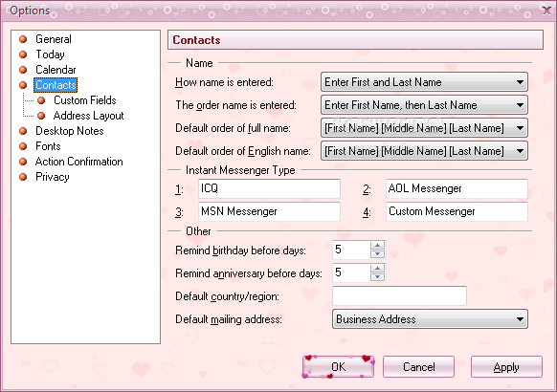
Task: Open 'Default order of English name' dropdown
Action: [424, 151]
